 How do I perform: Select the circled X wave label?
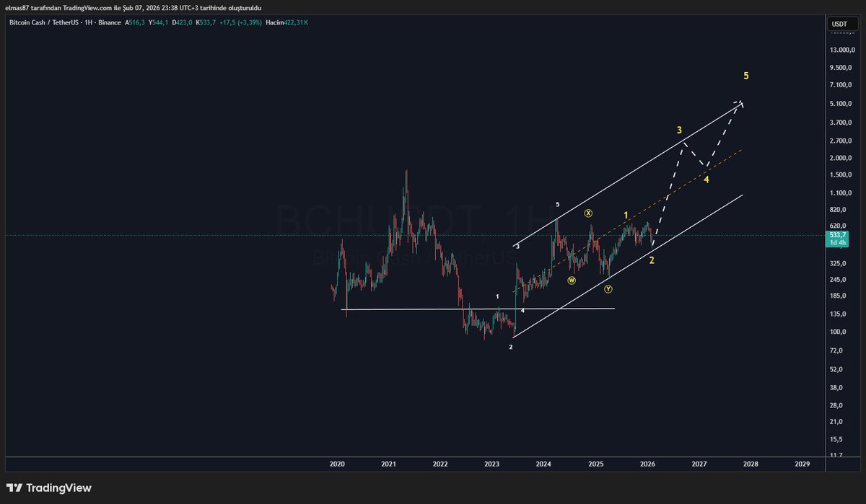click(589, 213)
